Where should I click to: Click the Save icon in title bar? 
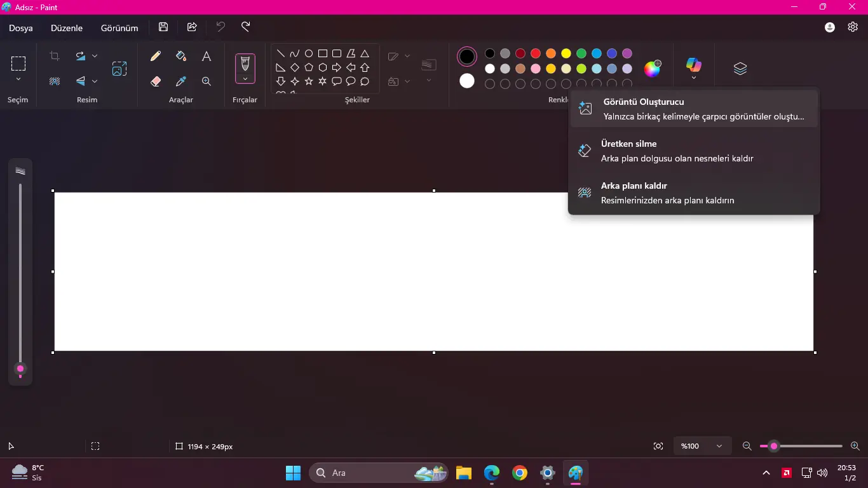pyautogui.click(x=163, y=27)
